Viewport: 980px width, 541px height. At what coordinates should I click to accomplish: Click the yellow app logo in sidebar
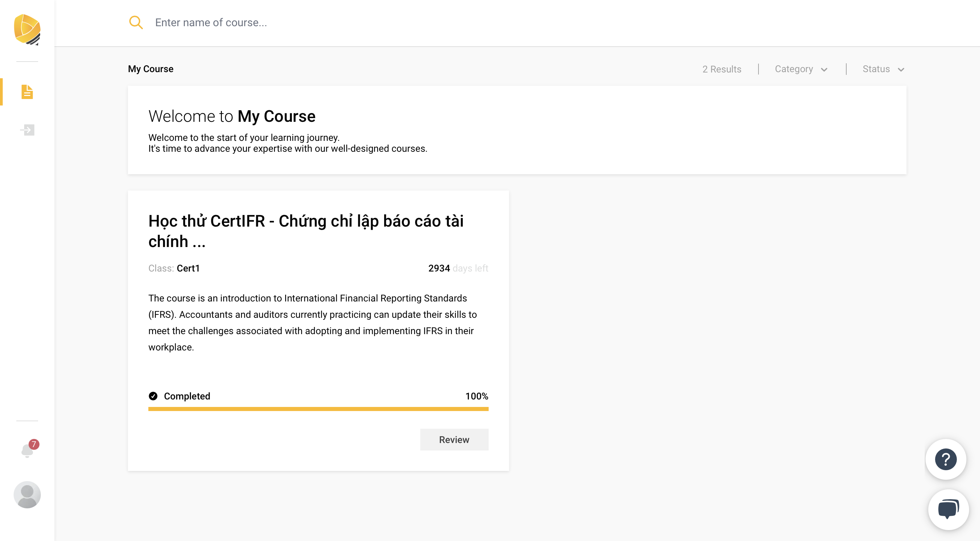[x=27, y=29]
